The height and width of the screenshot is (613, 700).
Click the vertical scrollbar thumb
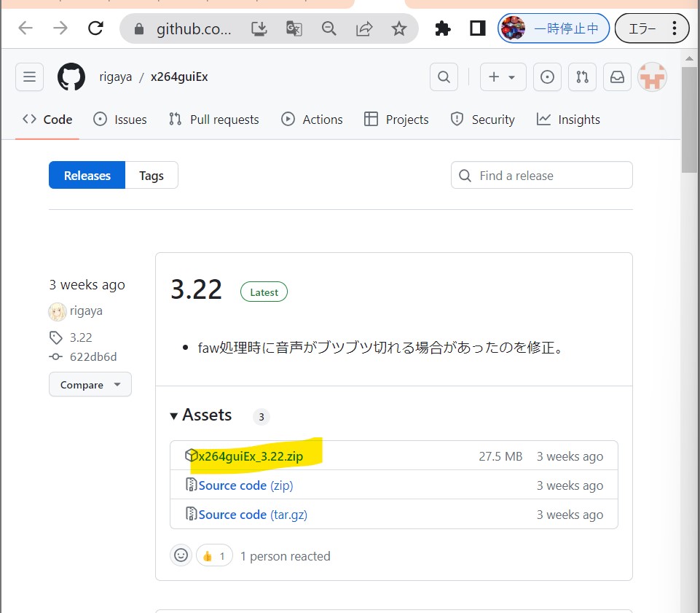point(689,120)
